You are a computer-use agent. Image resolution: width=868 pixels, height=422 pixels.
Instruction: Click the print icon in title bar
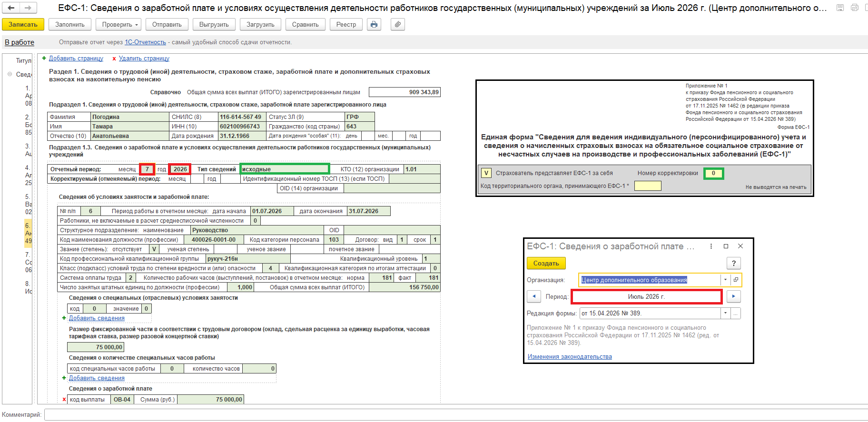855,8
